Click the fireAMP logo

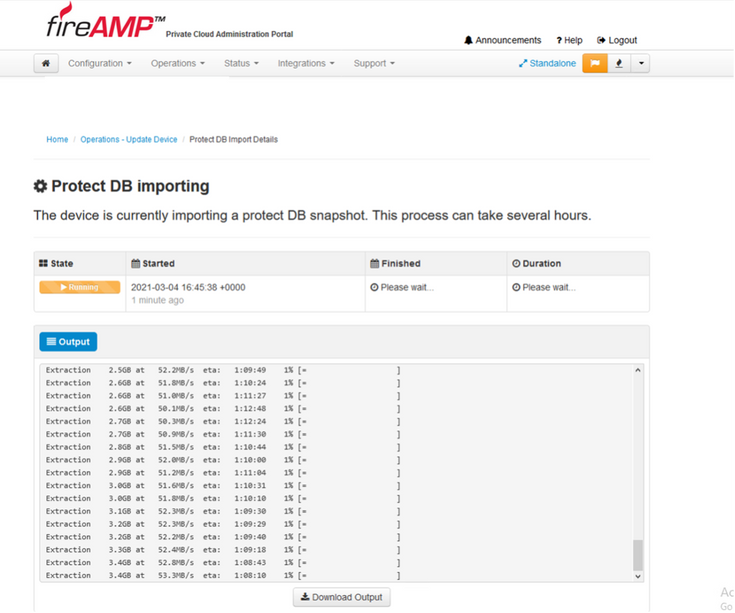[x=106, y=21]
